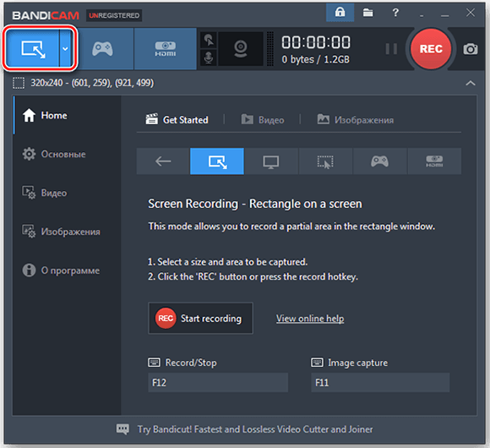Image resolution: width=490 pixels, height=448 pixels.
Task: Open the View online help link
Action: click(x=310, y=319)
